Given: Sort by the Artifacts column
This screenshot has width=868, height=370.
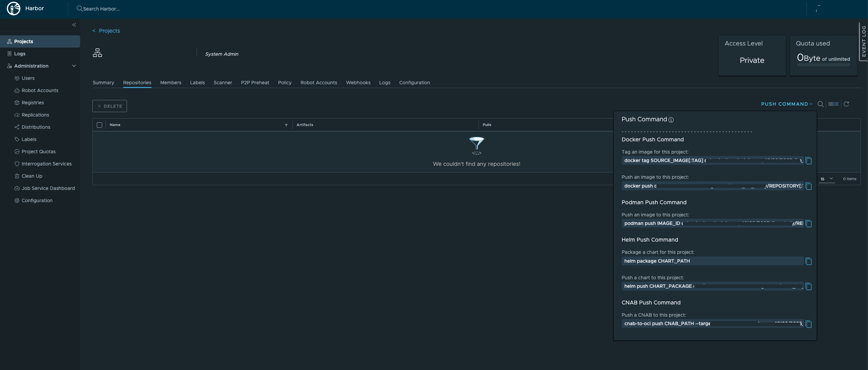Looking at the screenshot, I should point(305,125).
